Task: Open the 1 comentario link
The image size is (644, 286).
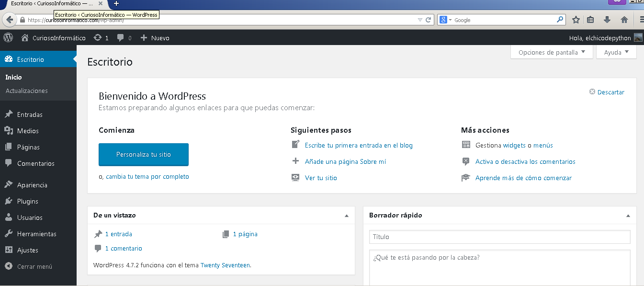Action: point(124,249)
